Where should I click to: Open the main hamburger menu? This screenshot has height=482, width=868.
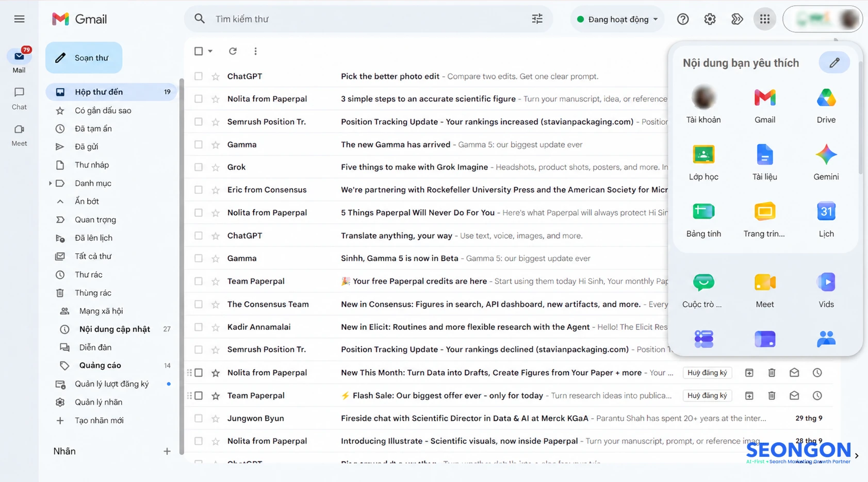click(x=19, y=19)
